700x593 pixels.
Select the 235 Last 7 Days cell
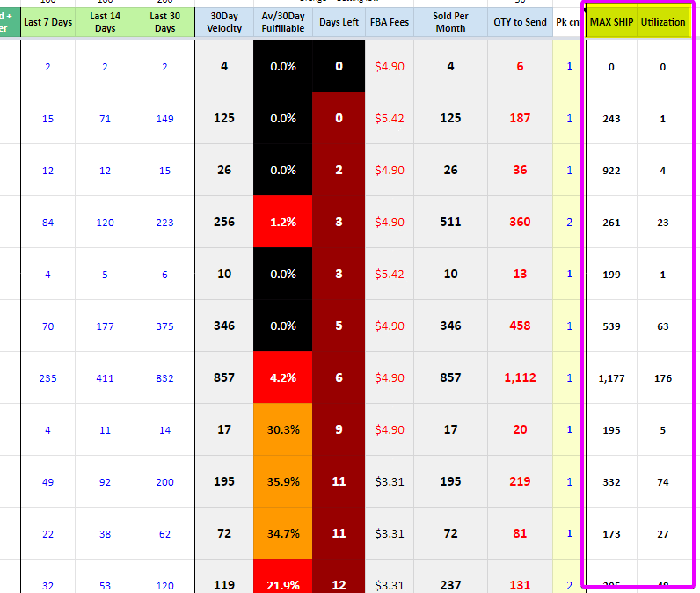[47, 378]
